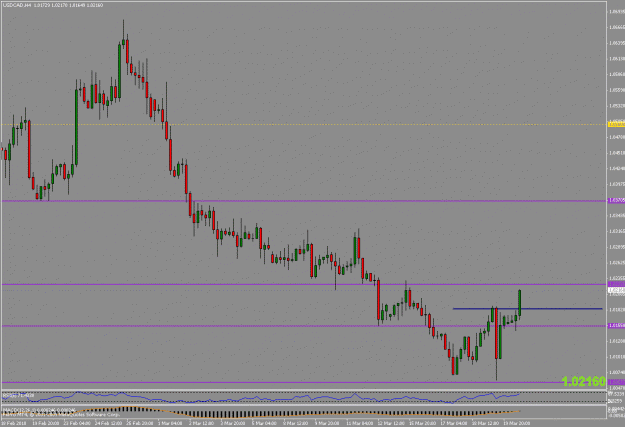Click the 1.04700 price scale value
The width and height of the screenshot is (625, 427).
(x=616, y=137)
